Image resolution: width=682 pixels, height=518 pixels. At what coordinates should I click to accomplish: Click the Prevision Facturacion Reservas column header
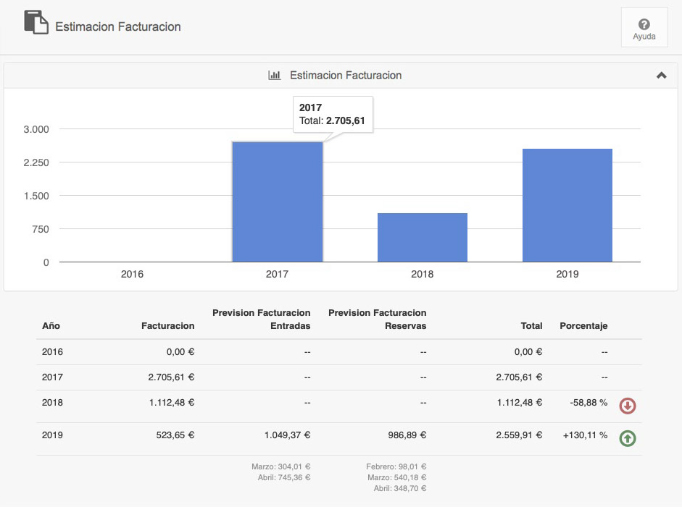pyautogui.click(x=377, y=319)
